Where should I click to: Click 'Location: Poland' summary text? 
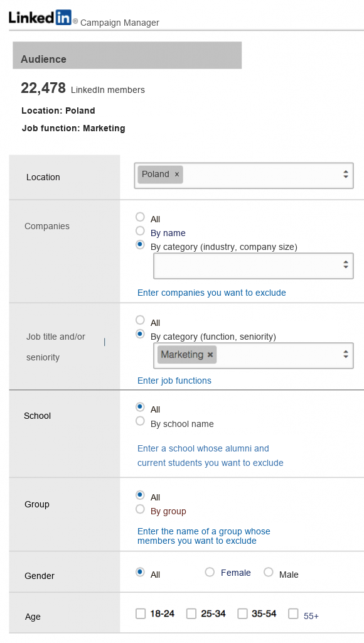[x=58, y=111]
